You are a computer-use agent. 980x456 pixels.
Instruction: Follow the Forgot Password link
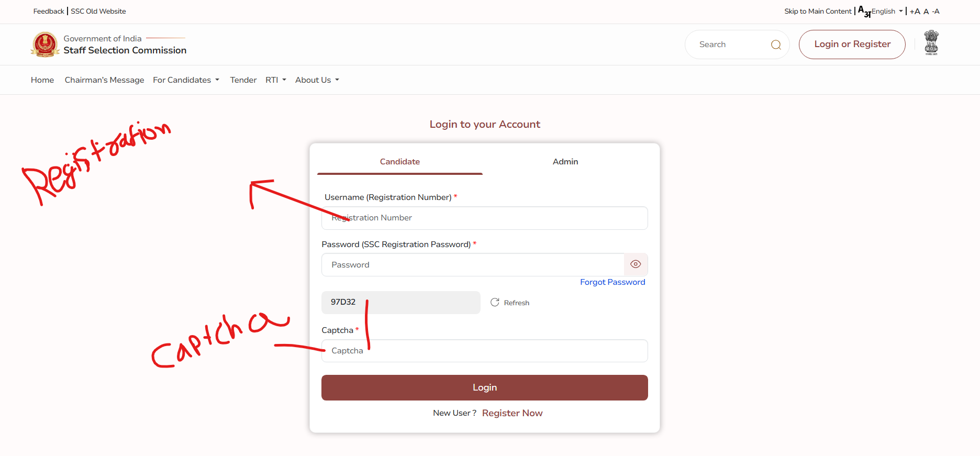(612, 282)
